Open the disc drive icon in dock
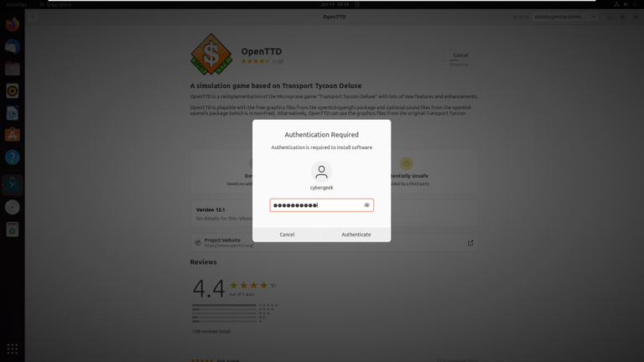Image resolution: width=644 pixels, height=362 pixels. pyautogui.click(x=13, y=207)
